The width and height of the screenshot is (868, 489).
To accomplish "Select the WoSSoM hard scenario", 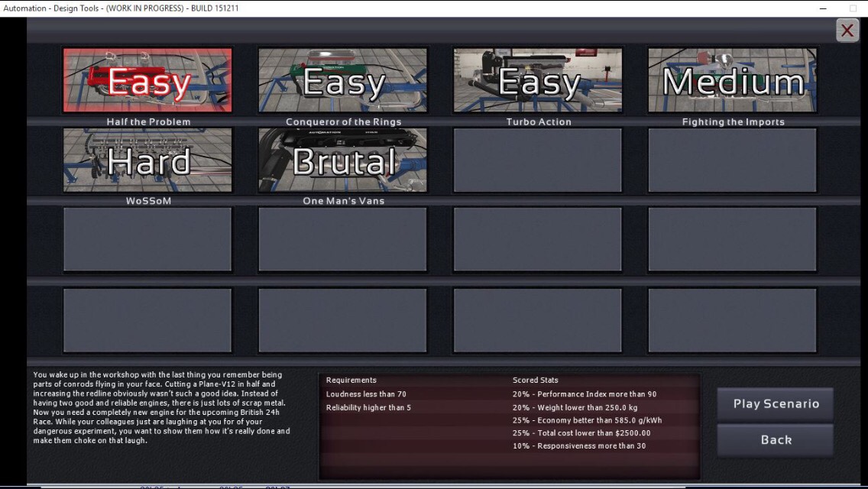I will pos(147,160).
